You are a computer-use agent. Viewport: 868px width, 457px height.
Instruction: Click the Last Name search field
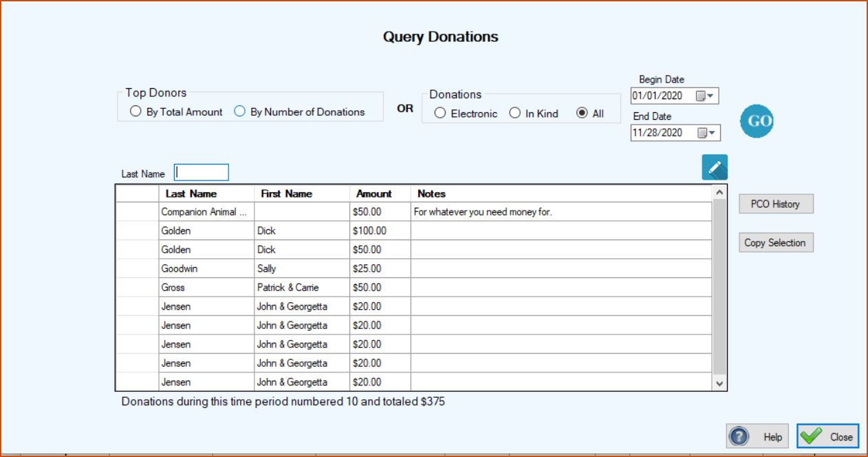pyautogui.click(x=202, y=172)
